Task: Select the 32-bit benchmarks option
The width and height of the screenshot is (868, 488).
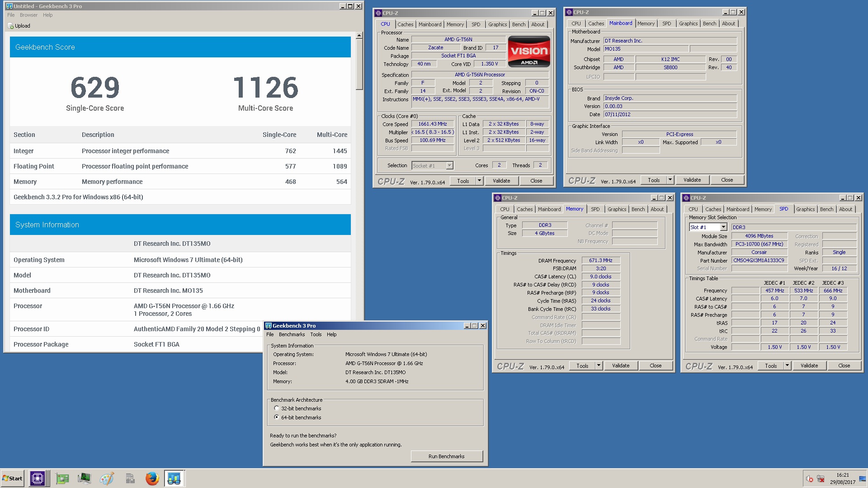Action: 277,408
